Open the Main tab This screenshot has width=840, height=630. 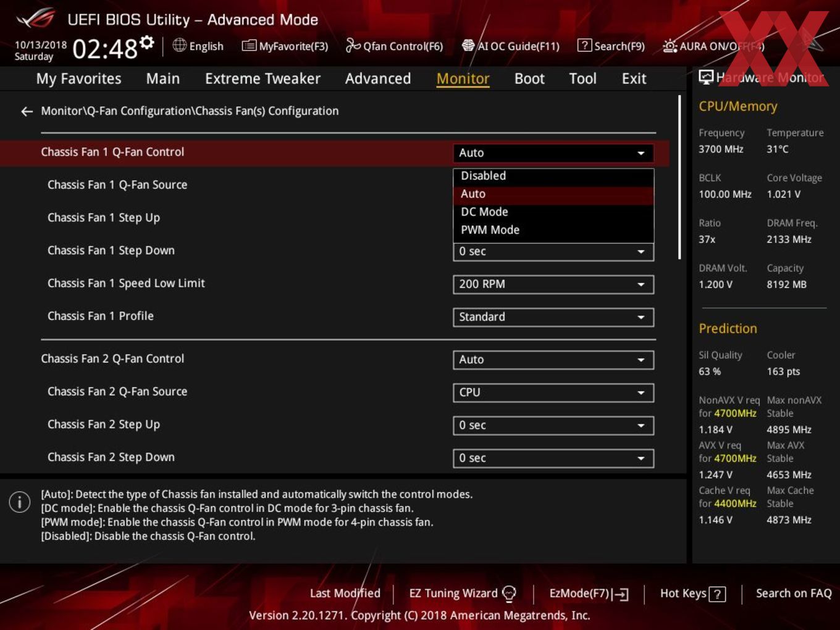(x=163, y=78)
